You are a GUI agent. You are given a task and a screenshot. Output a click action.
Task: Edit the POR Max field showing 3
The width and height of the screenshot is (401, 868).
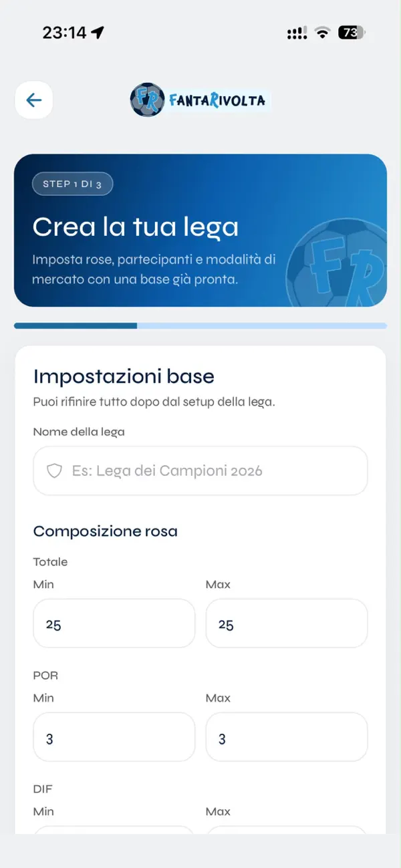click(287, 737)
